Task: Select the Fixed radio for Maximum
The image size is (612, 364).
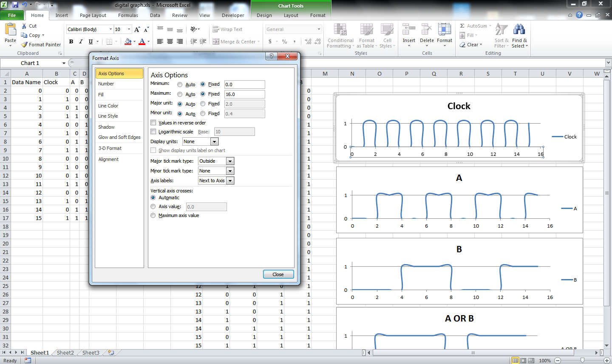Action: click(x=203, y=94)
